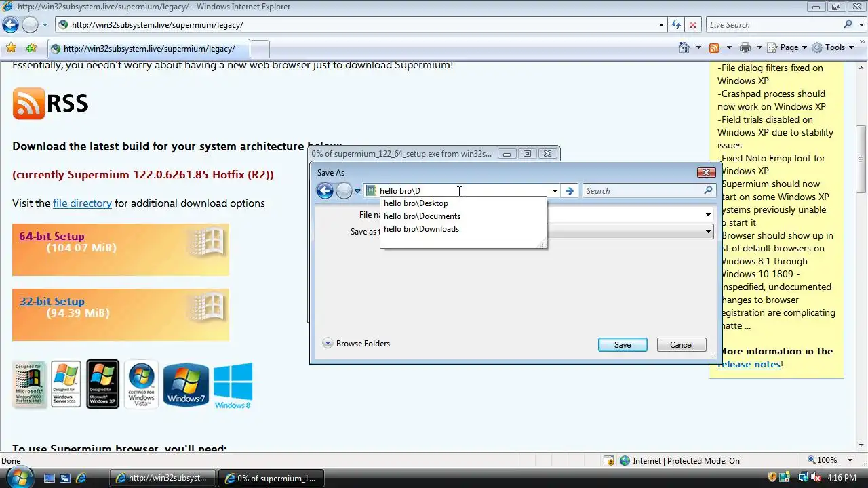
Task: Follow the file directory link
Action: pyautogui.click(x=82, y=203)
